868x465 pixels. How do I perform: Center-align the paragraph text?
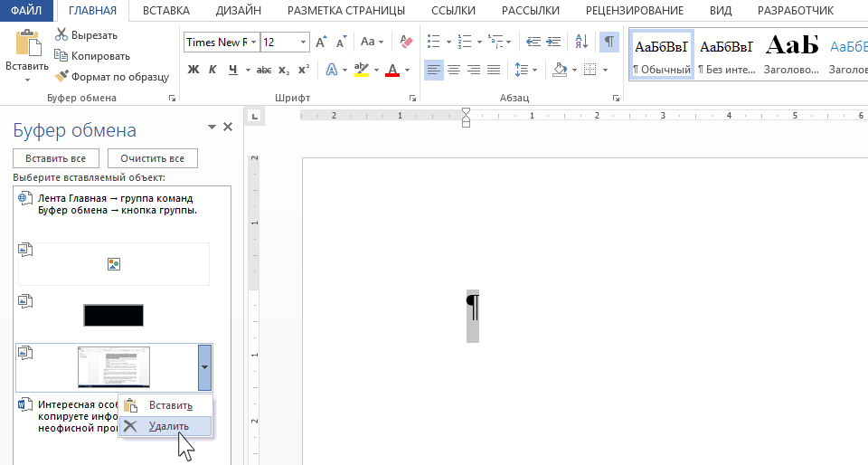point(454,70)
